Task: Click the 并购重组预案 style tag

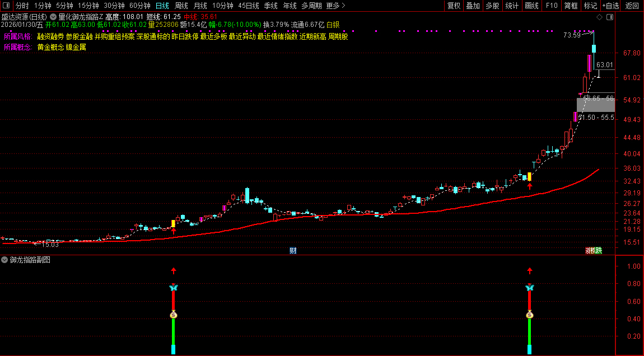Action: tap(115, 36)
